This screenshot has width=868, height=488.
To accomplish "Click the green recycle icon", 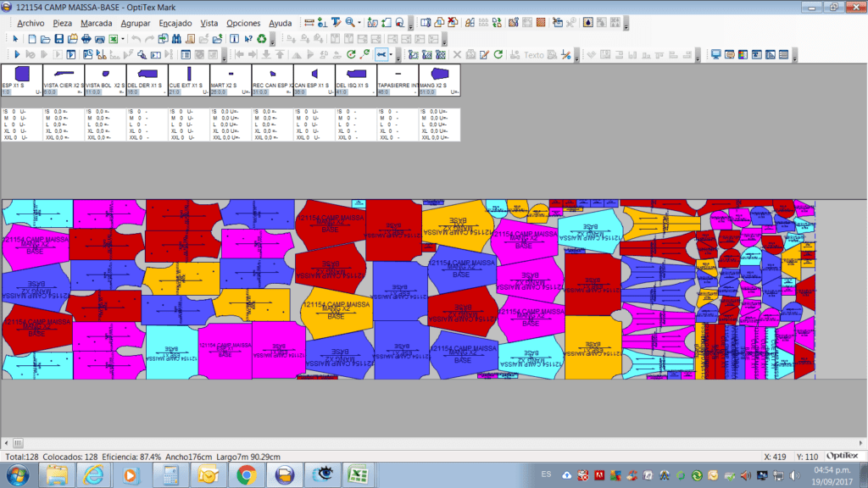I will point(263,39).
